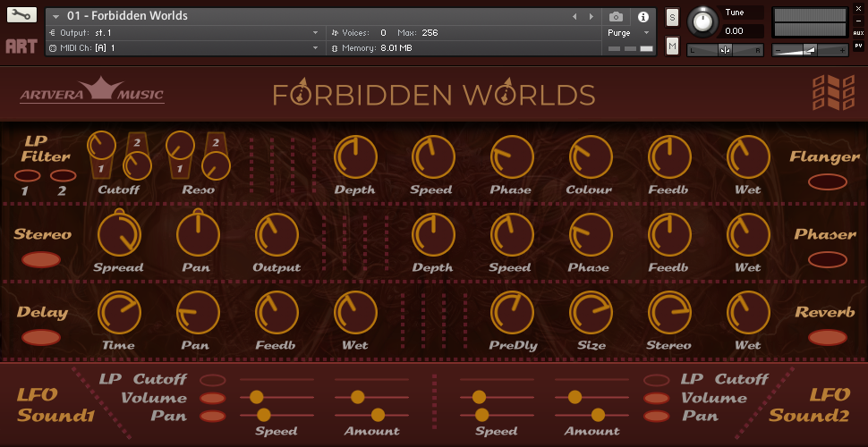Expand instrument name dropdown arrow

coord(55,17)
